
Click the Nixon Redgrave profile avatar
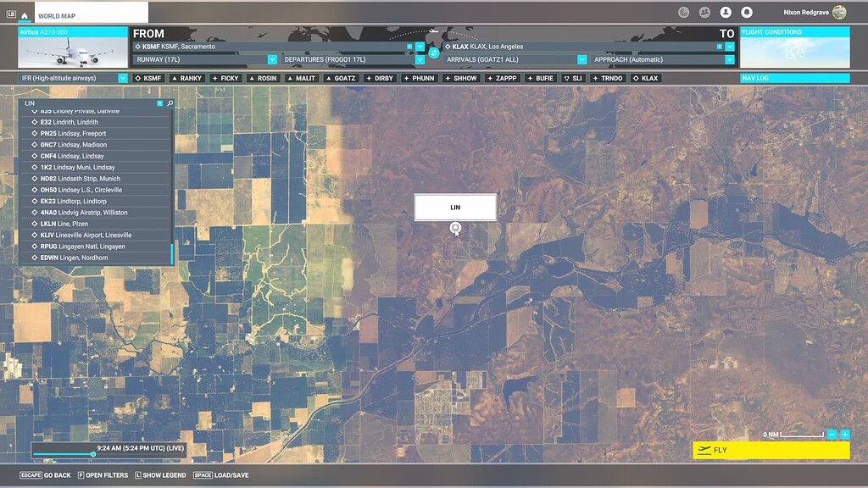pos(839,12)
